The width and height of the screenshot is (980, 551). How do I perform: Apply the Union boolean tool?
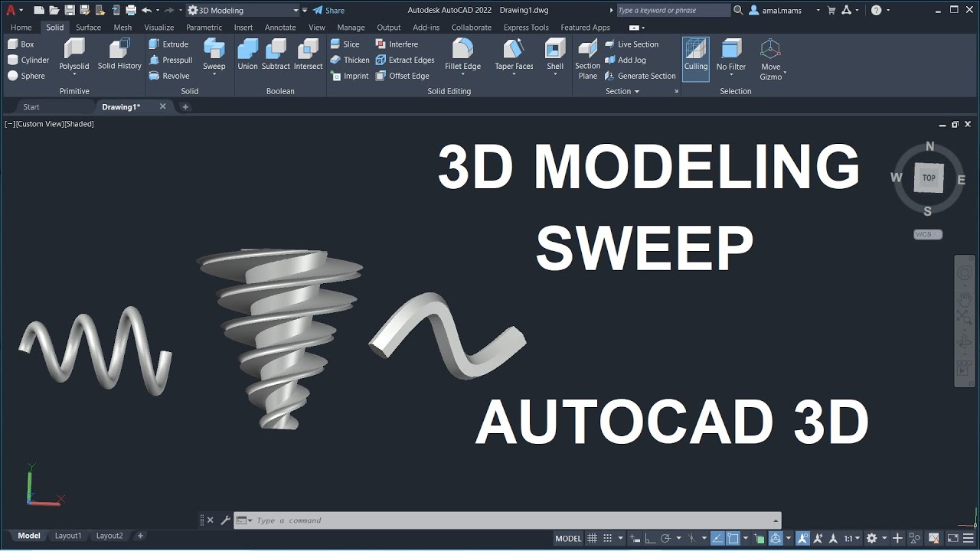point(248,55)
